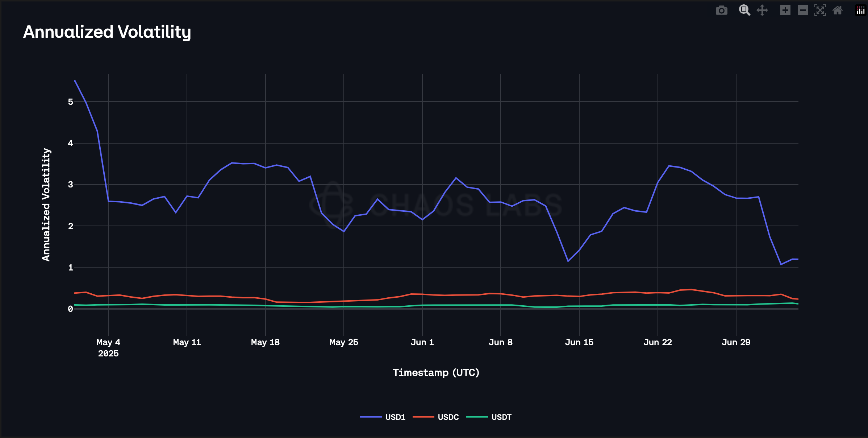Click the Zoom in plus icon

pos(785,10)
